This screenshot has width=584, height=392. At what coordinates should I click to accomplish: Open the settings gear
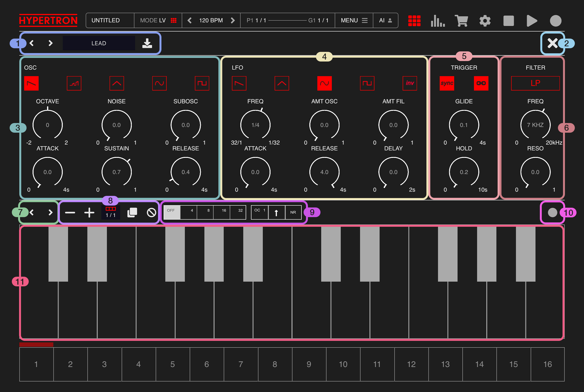click(x=485, y=21)
